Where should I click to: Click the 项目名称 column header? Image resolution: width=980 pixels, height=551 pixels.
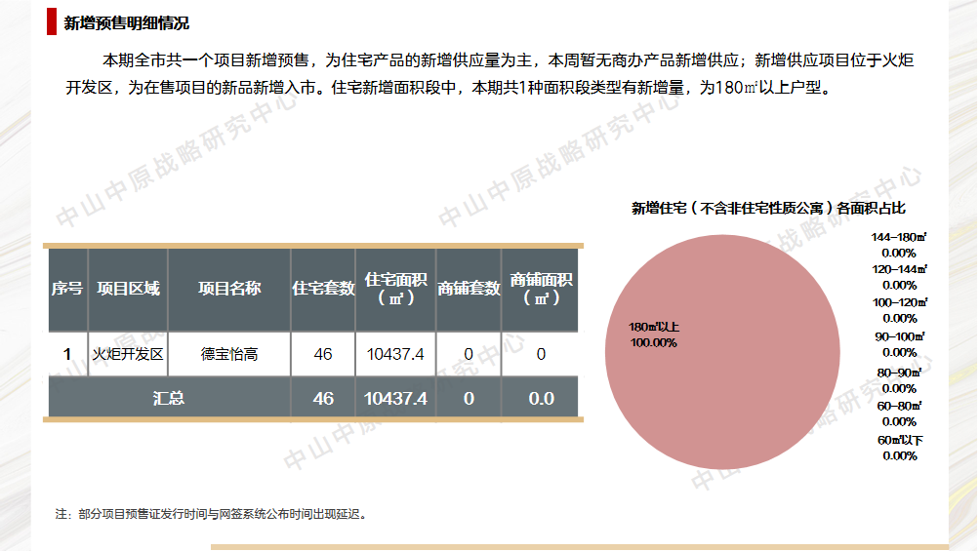tap(229, 289)
